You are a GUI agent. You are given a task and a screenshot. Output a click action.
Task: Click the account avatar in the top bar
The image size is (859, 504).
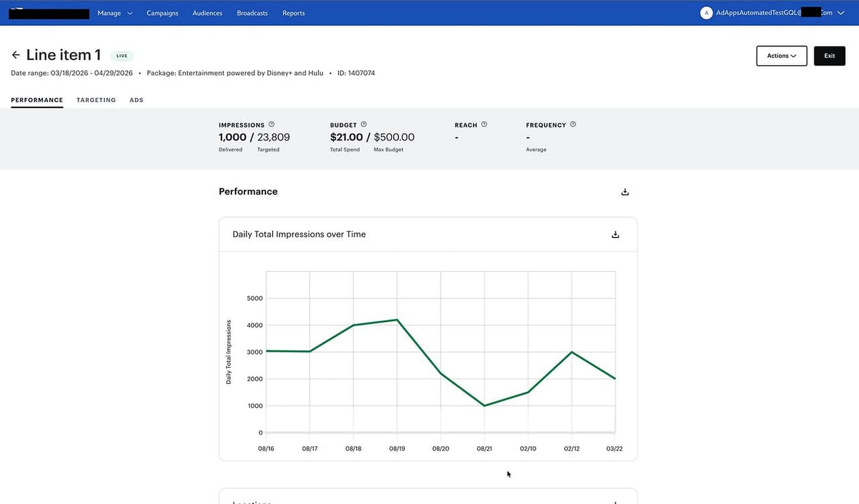(706, 13)
